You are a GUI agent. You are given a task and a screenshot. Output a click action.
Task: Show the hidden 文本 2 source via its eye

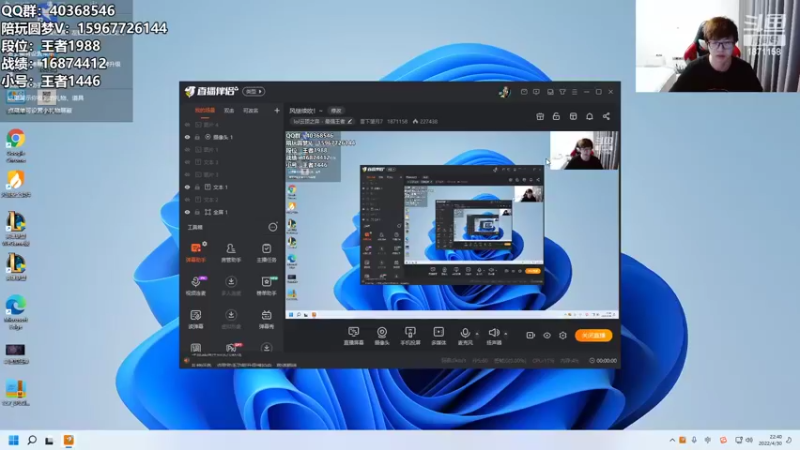click(187, 199)
